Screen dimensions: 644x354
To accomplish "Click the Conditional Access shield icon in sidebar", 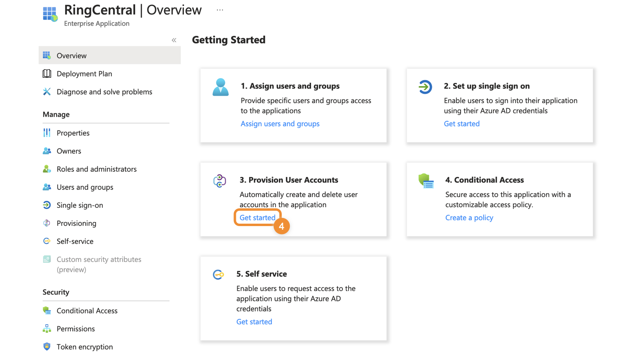I will [x=47, y=311].
